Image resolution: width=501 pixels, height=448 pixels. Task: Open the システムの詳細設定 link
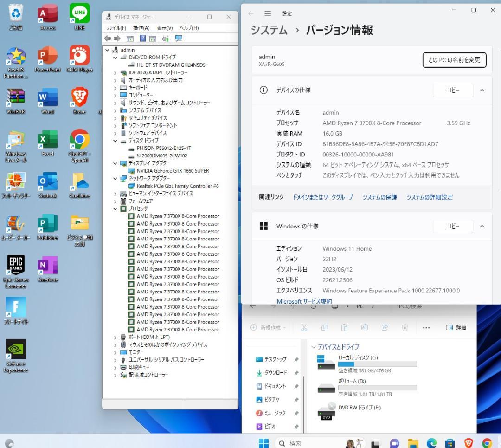(x=429, y=197)
